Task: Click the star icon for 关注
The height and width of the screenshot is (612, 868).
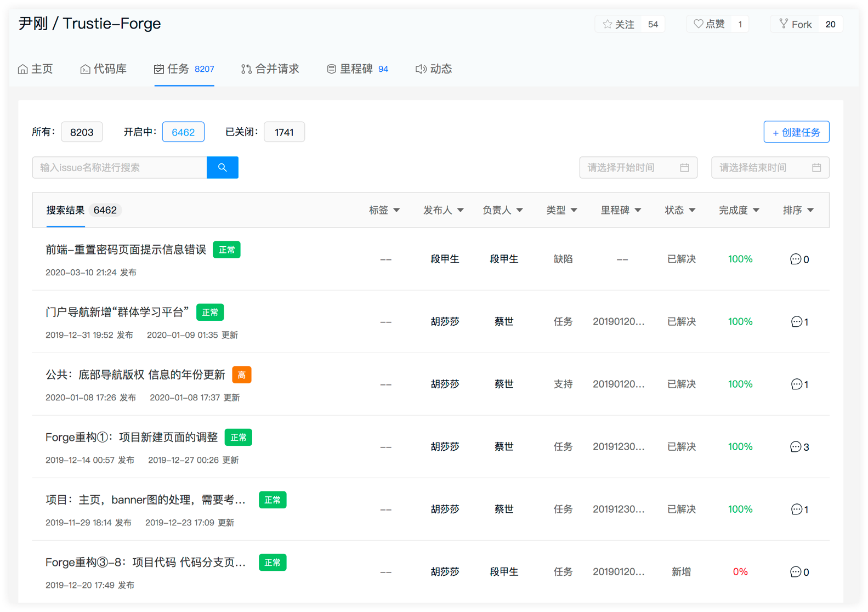Action: click(x=607, y=24)
